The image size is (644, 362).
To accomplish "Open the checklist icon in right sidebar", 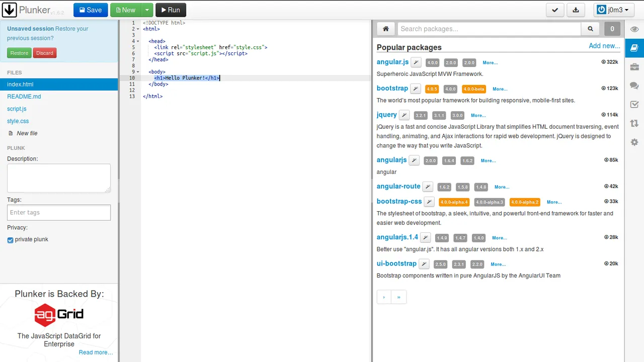I will click(634, 105).
